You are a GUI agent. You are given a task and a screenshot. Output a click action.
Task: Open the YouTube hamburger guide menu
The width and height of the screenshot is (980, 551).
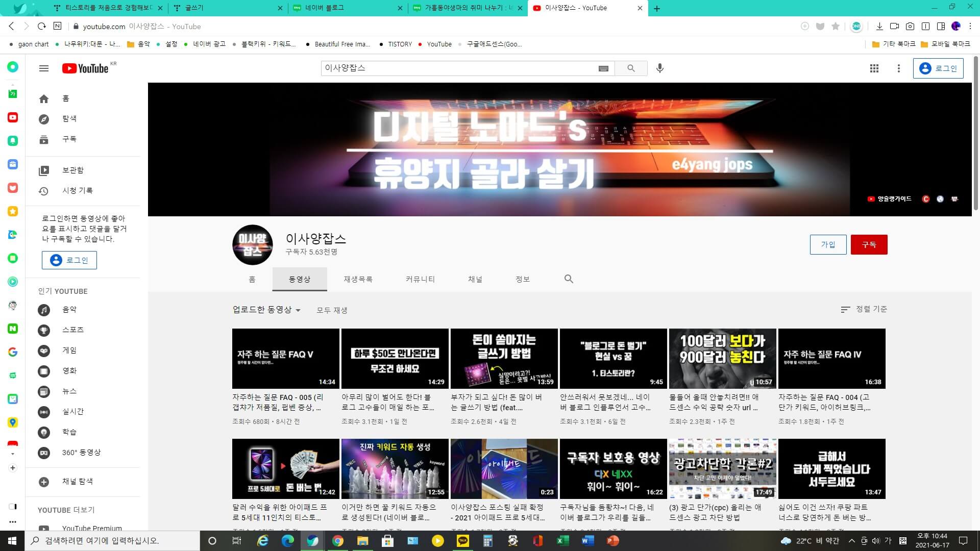point(44,68)
